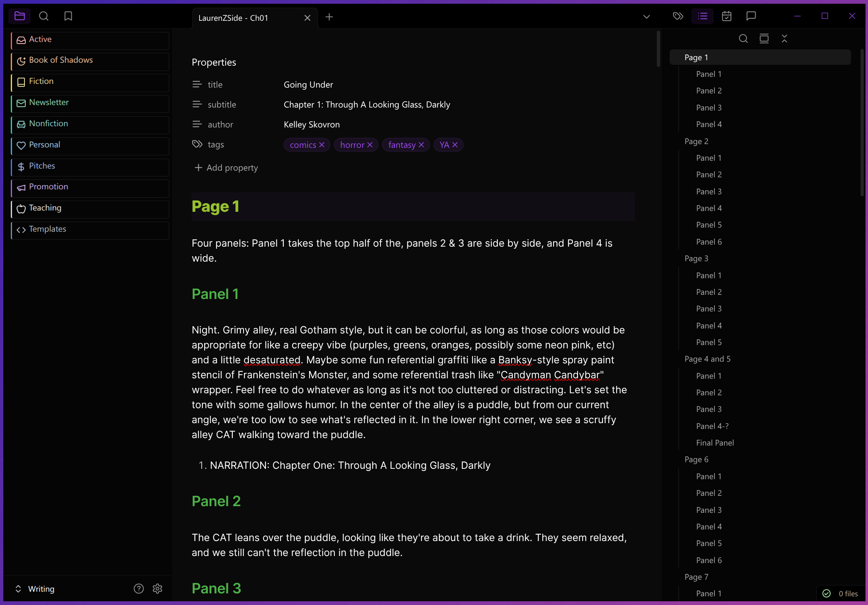Remove the YA tag

[455, 145]
